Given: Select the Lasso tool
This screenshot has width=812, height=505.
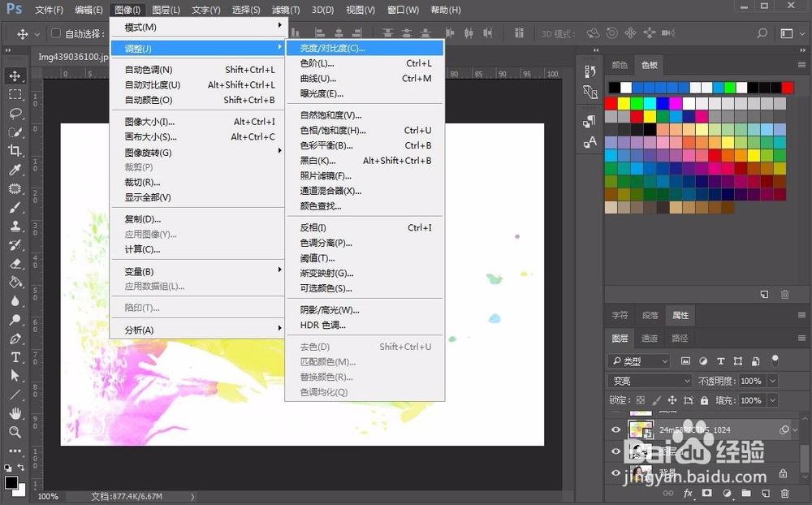Looking at the screenshot, I should pyautogui.click(x=15, y=113).
